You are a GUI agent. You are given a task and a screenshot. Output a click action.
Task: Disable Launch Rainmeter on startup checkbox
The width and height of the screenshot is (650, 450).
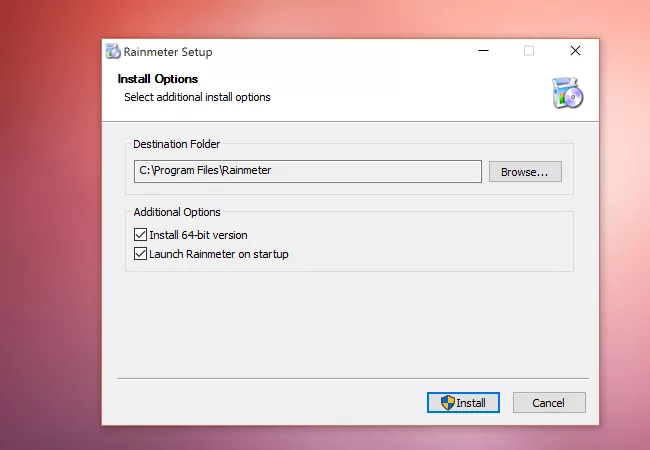[x=140, y=254]
